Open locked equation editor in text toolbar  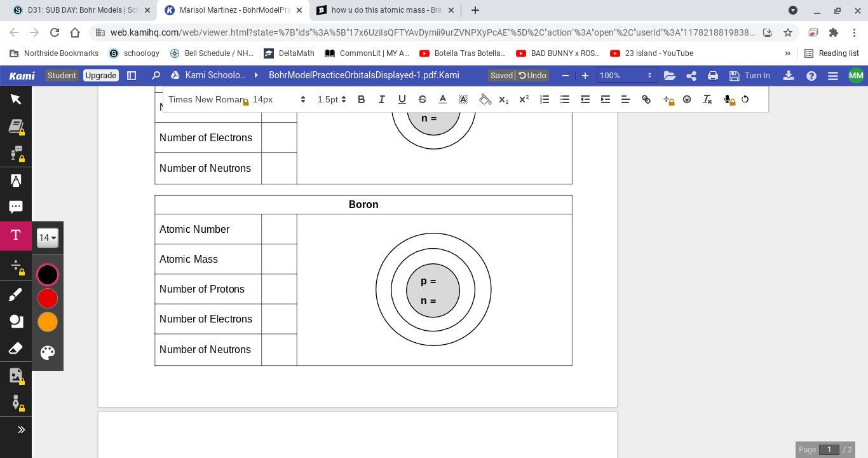[668, 99]
